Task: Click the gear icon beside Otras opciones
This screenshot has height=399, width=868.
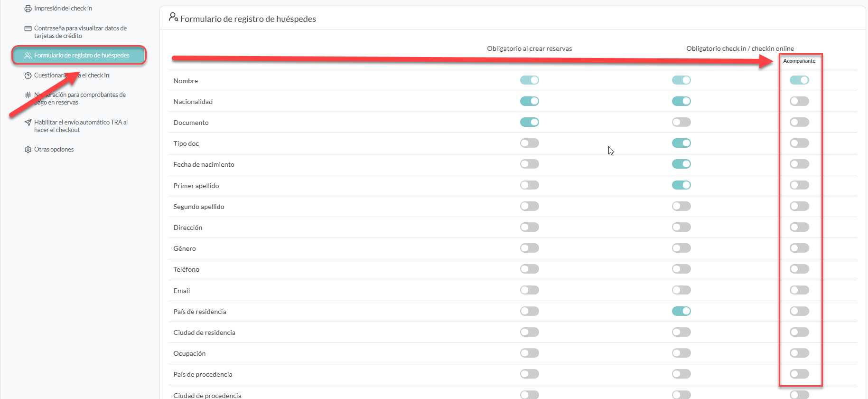Action: click(28, 150)
